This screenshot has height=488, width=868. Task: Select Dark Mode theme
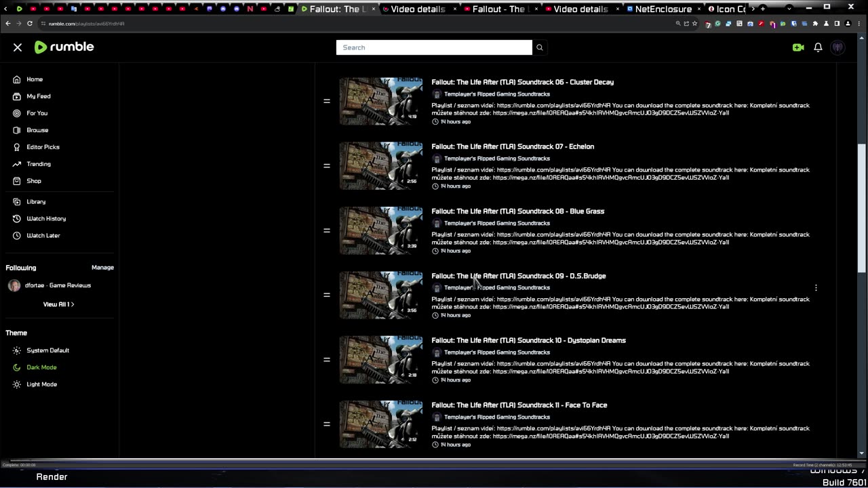[41, 367]
